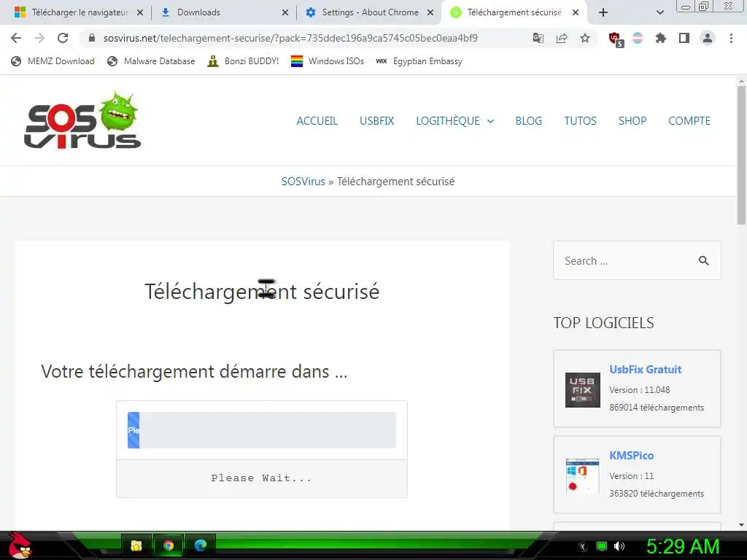Open the TUTOS menu item
This screenshot has height=560, width=747.
tap(580, 121)
